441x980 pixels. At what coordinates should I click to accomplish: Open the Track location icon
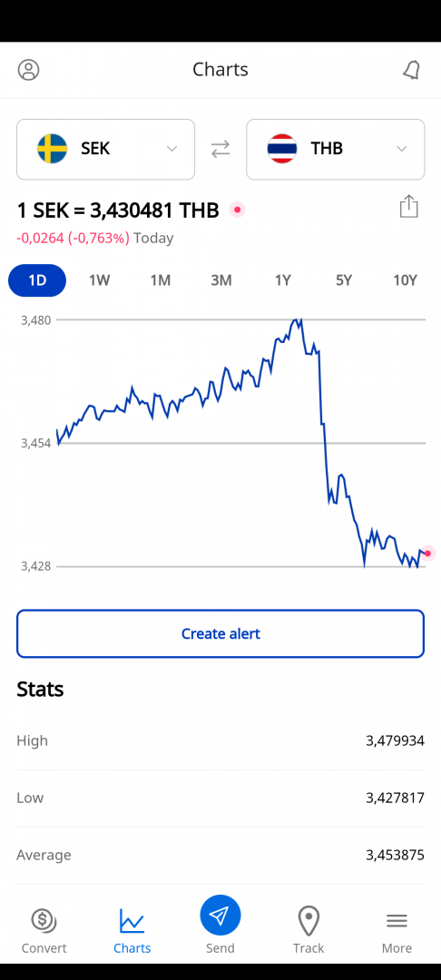tap(309, 921)
